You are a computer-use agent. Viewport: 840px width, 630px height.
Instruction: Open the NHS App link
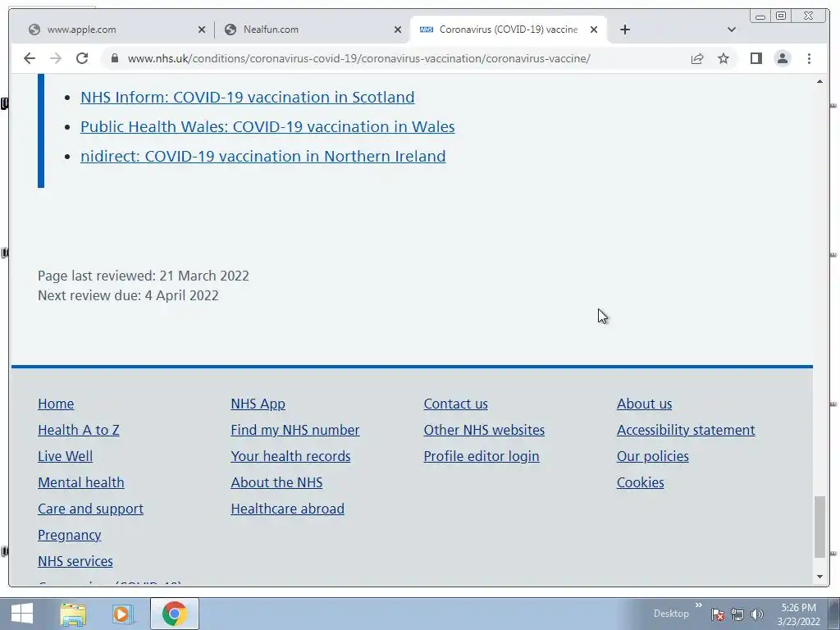(x=258, y=404)
